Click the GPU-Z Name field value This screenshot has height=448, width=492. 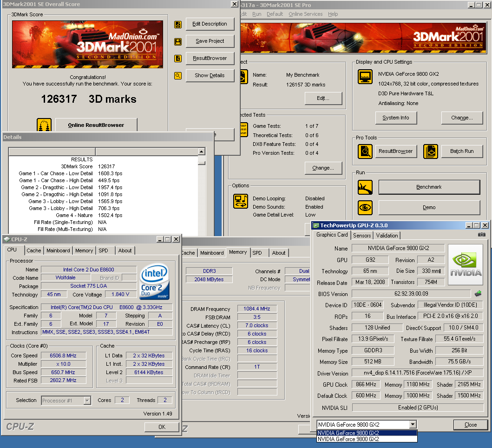tap(398, 248)
